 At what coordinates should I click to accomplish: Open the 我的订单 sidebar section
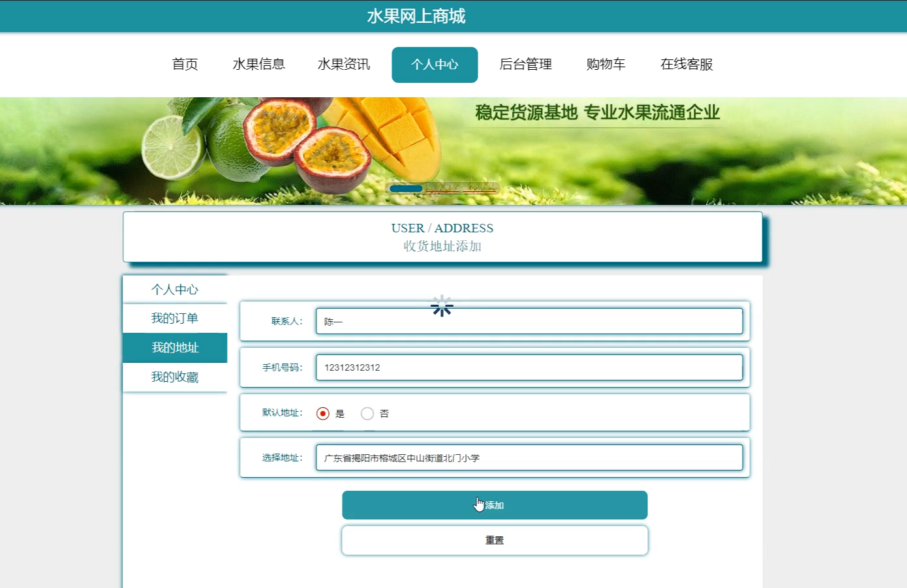[x=175, y=318]
